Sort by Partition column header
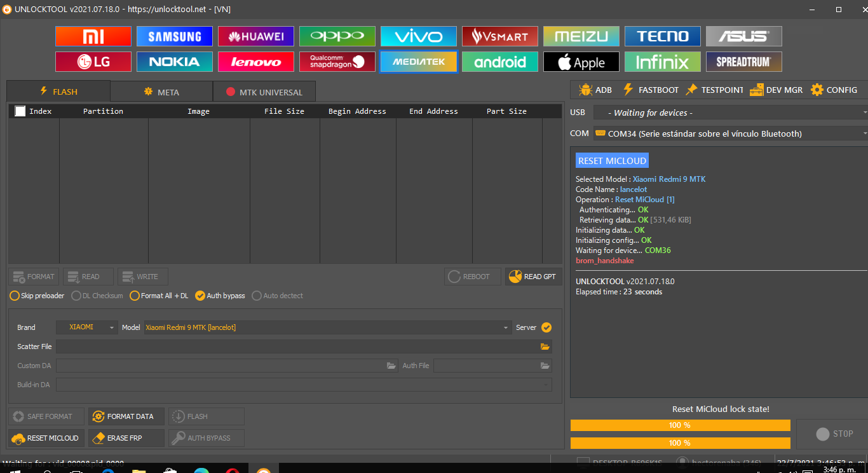Screen dimensions: 868x473 click(x=104, y=111)
